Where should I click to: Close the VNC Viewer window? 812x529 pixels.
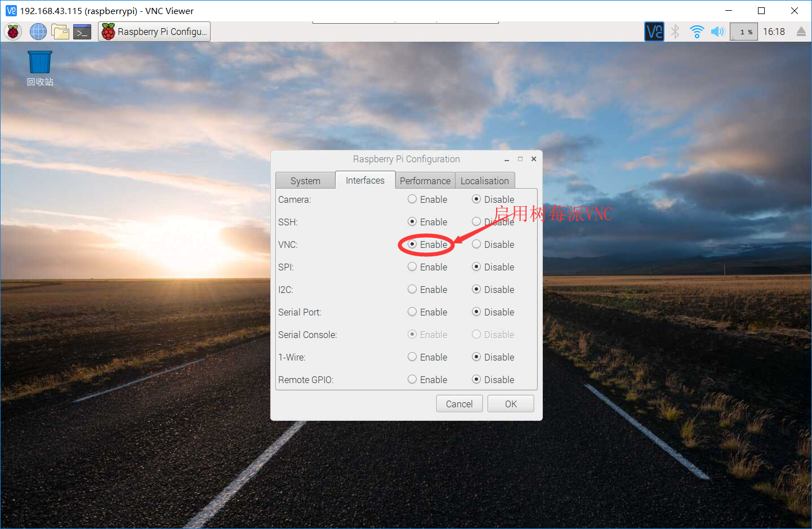click(795, 11)
